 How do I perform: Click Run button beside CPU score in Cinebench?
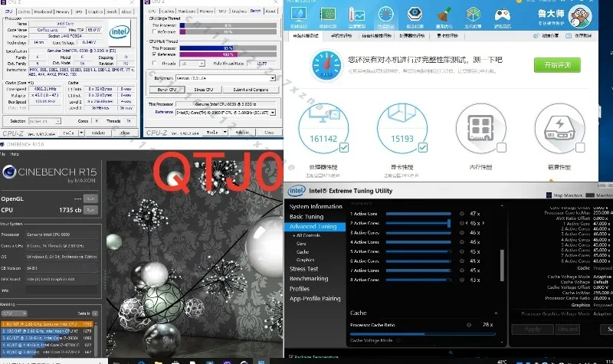coord(90,210)
